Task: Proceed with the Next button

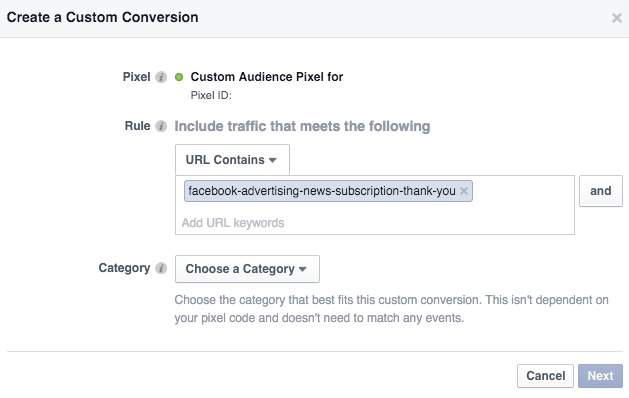Action: tap(600, 376)
